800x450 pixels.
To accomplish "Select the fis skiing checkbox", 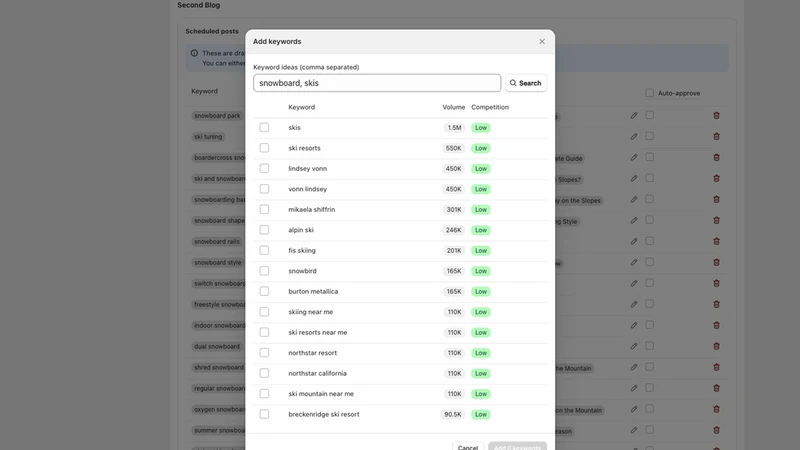I will pos(264,250).
